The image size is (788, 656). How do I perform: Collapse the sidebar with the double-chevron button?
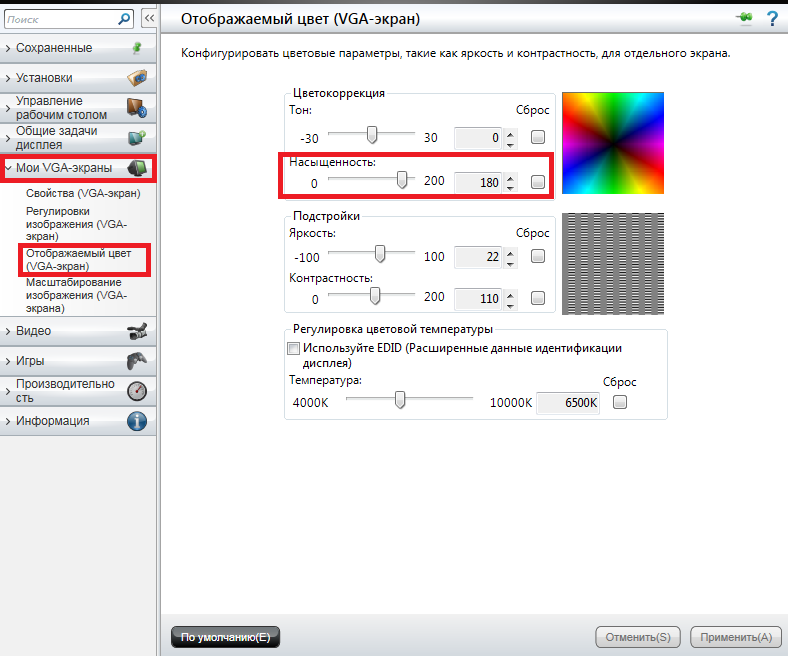[x=149, y=19]
